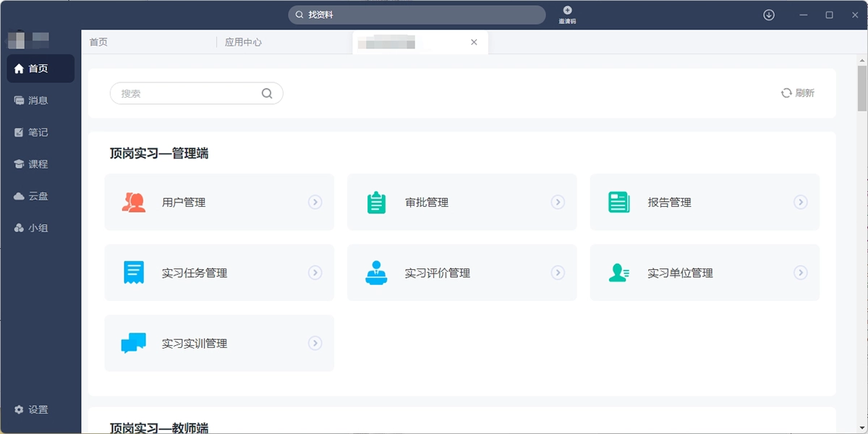Click the 审批管理 clipboard icon
Image resolution: width=868 pixels, height=434 pixels.
pyautogui.click(x=375, y=202)
